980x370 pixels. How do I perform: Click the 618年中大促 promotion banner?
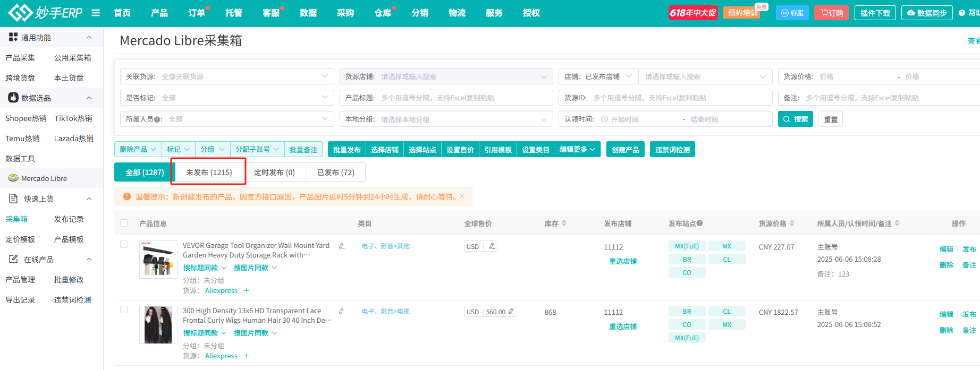pos(693,13)
